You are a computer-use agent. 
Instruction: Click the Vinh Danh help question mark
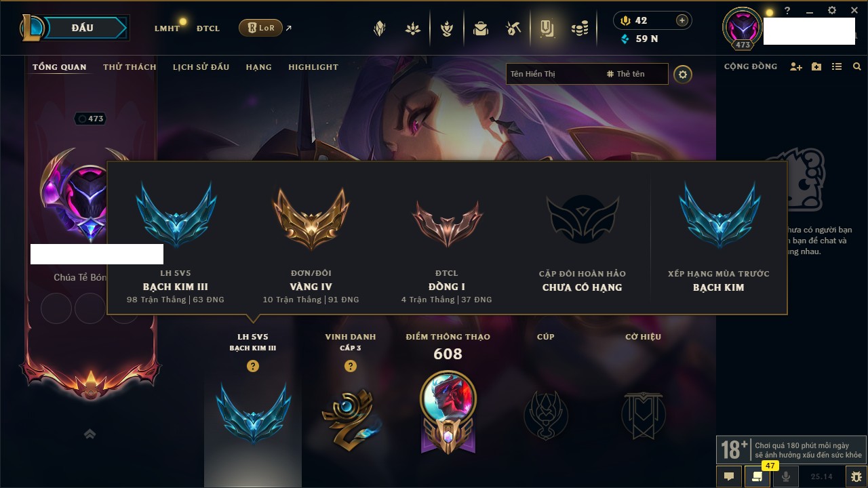pos(351,366)
